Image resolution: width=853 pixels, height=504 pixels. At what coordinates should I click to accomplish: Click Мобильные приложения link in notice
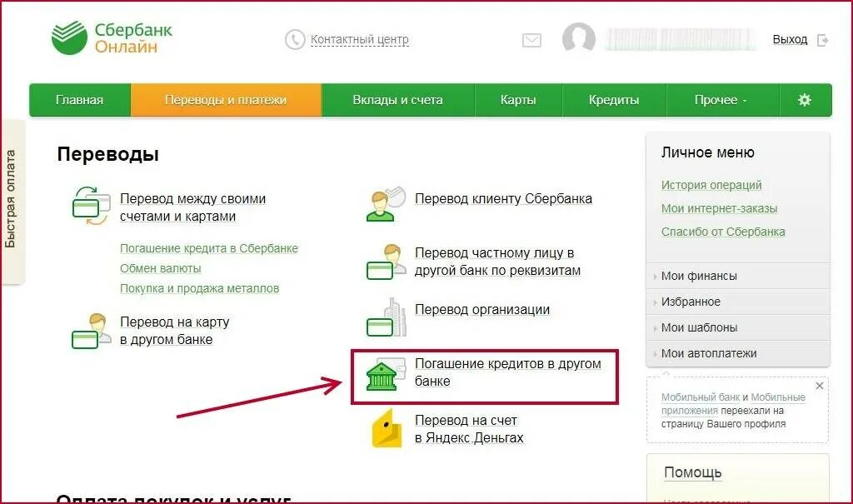pos(733,404)
